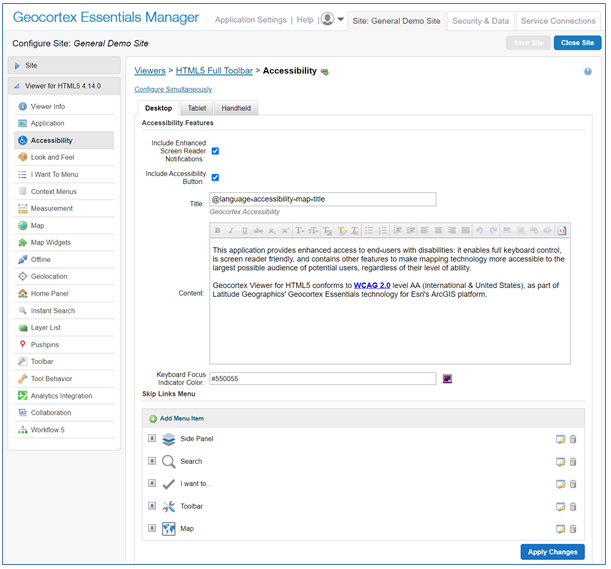Open the HTML5 Full Toolbar breadcrumb link
The width and height of the screenshot is (611, 569).
pos(214,71)
